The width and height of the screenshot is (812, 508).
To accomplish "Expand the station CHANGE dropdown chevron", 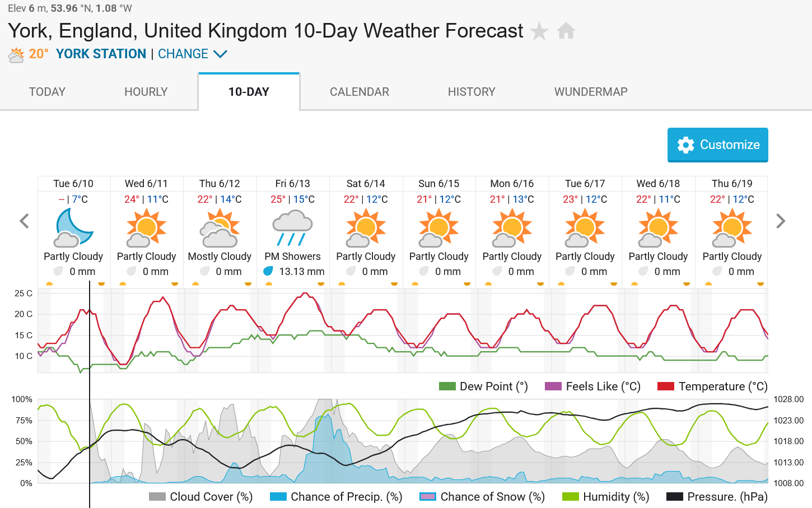I will click(220, 54).
